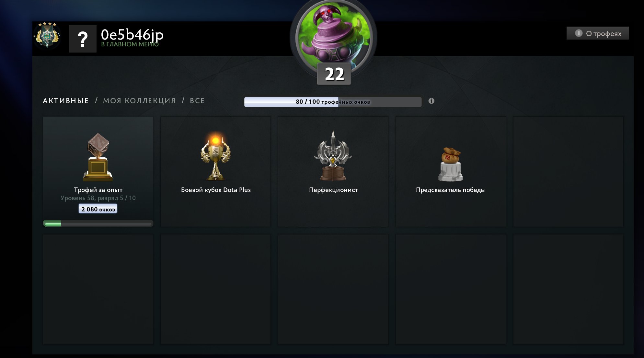Open the О трофеях info button

point(598,33)
